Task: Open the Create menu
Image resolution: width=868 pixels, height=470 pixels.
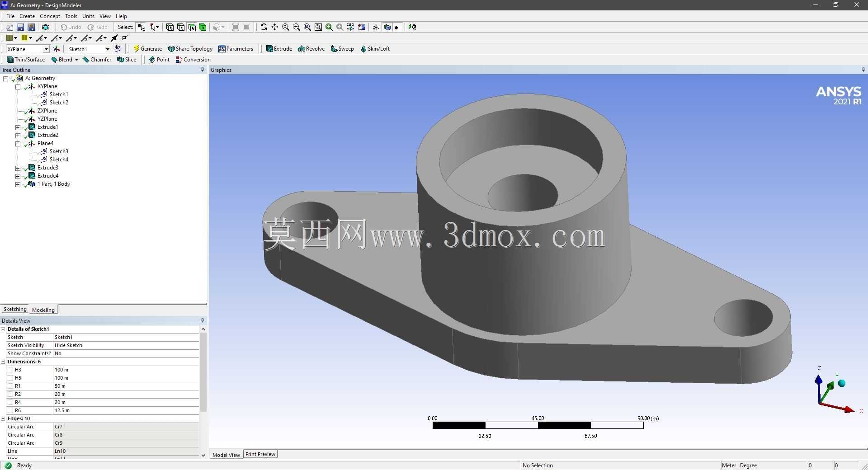Action: tap(27, 16)
